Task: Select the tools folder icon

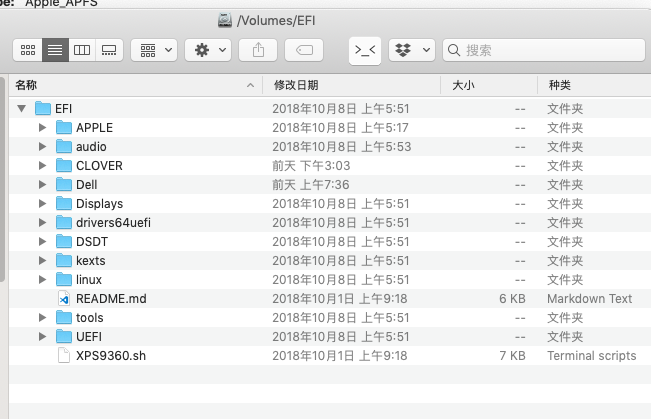Action: [64, 318]
